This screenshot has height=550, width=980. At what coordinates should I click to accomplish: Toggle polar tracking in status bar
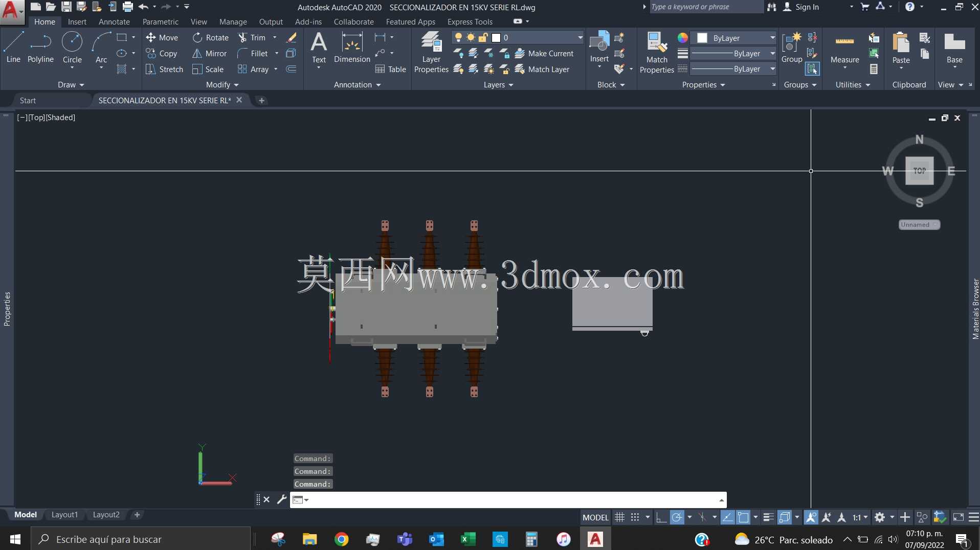click(677, 517)
